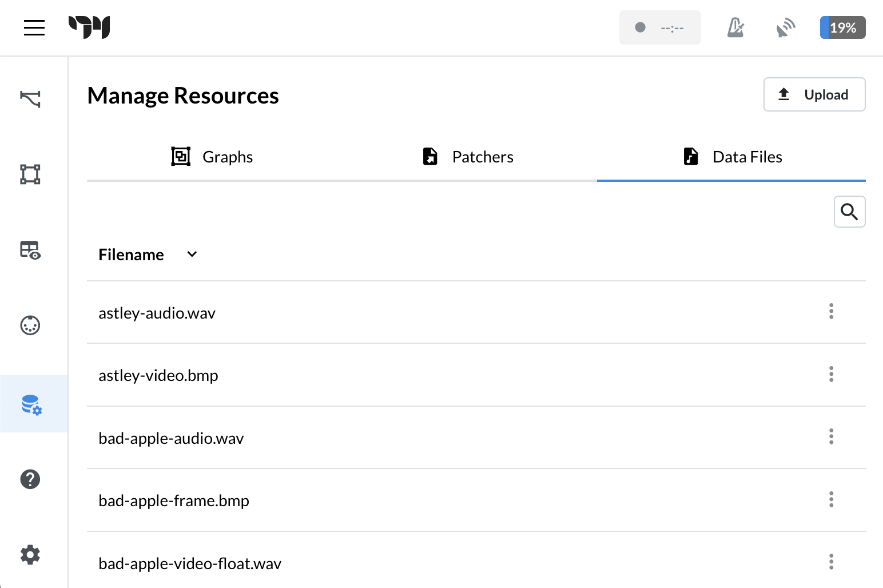The width and height of the screenshot is (883, 588).
Task: Open the metronome transport control
Action: click(x=735, y=27)
